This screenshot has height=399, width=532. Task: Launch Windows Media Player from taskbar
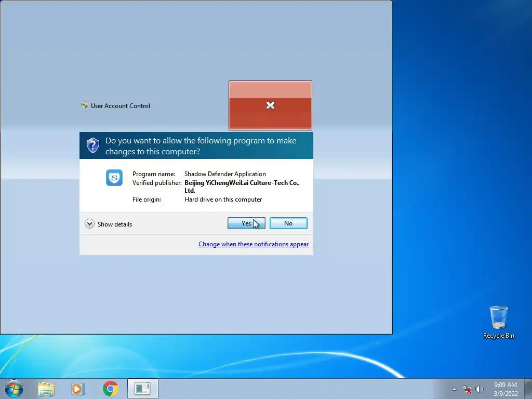[78, 389]
